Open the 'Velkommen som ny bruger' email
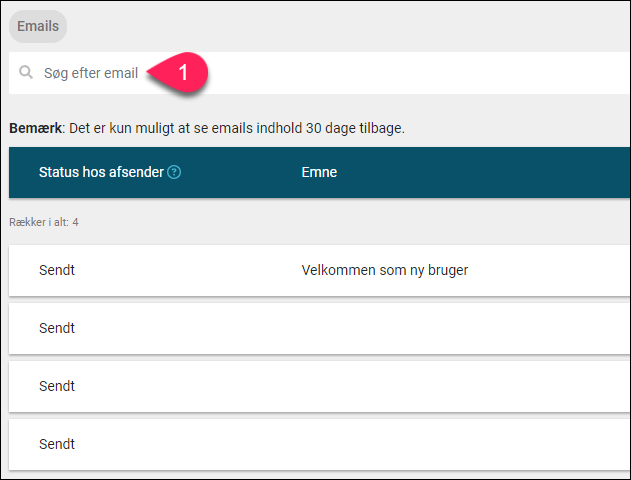Screen dimensions: 631x480 point(384,270)
